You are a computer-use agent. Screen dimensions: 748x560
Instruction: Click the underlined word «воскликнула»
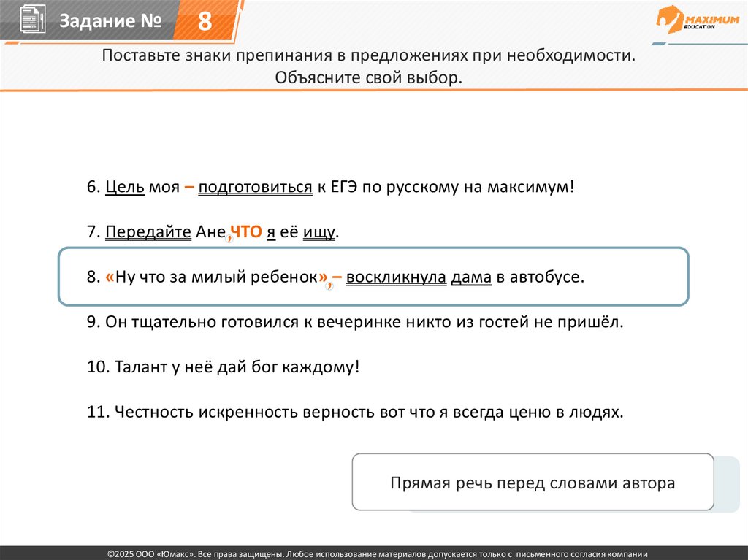point(396,278)
